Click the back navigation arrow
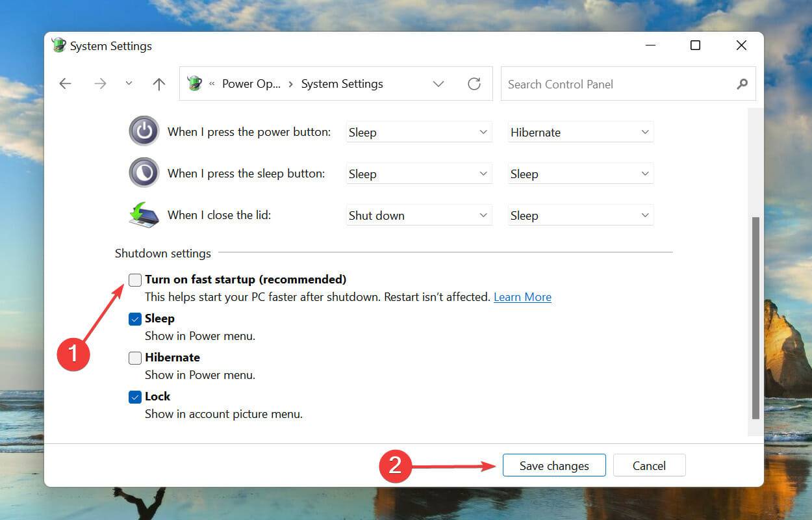The image size is (812, 520). (x=65, y=83)
